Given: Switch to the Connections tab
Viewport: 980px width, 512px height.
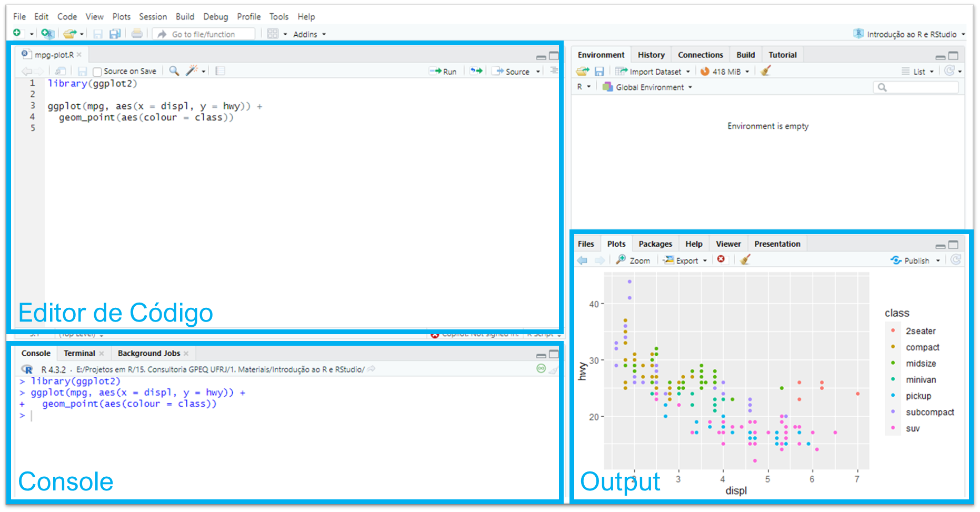Looking at the screenshot, I should 701,55.
